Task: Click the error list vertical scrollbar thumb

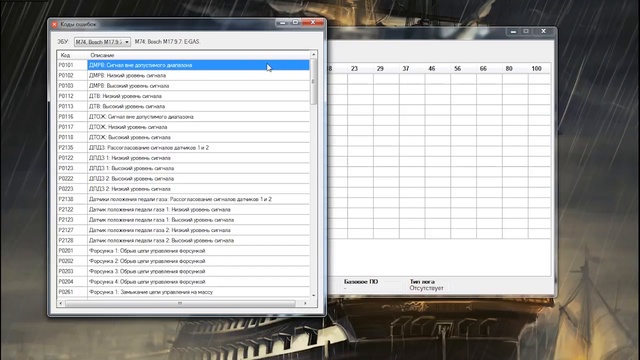Action: (x=313, y=81)
